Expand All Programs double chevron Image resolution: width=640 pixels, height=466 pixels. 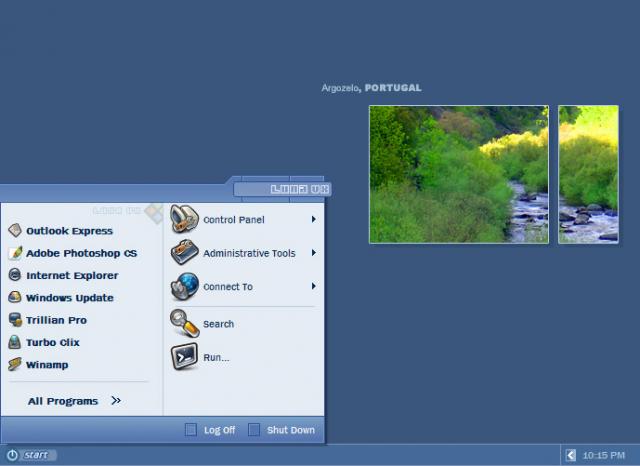(x=116, y=401)
